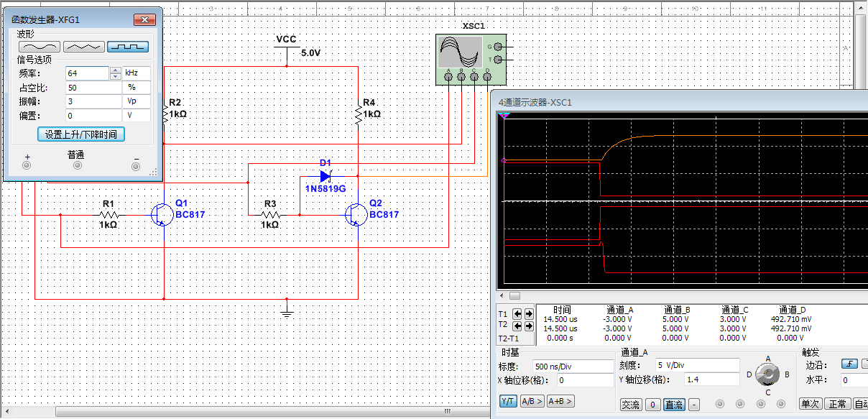Select the XSC1 T terminal
868x419 pixels.
point(497,59)
